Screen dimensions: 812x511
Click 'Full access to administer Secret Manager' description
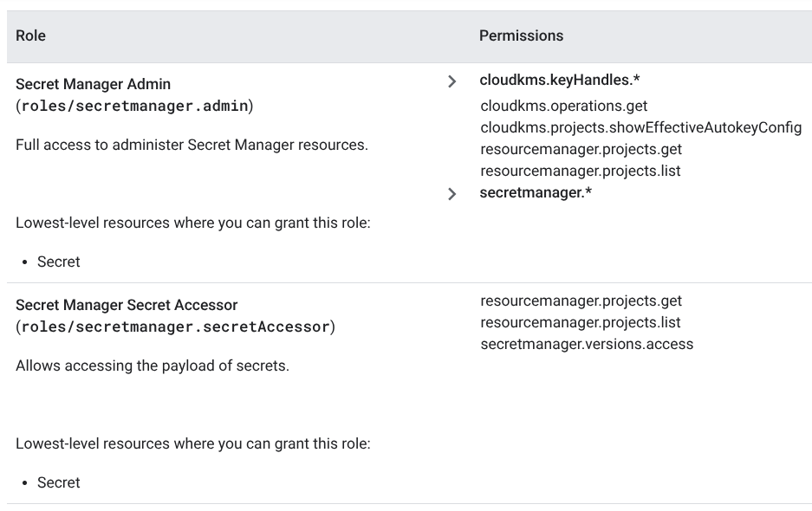192,145
